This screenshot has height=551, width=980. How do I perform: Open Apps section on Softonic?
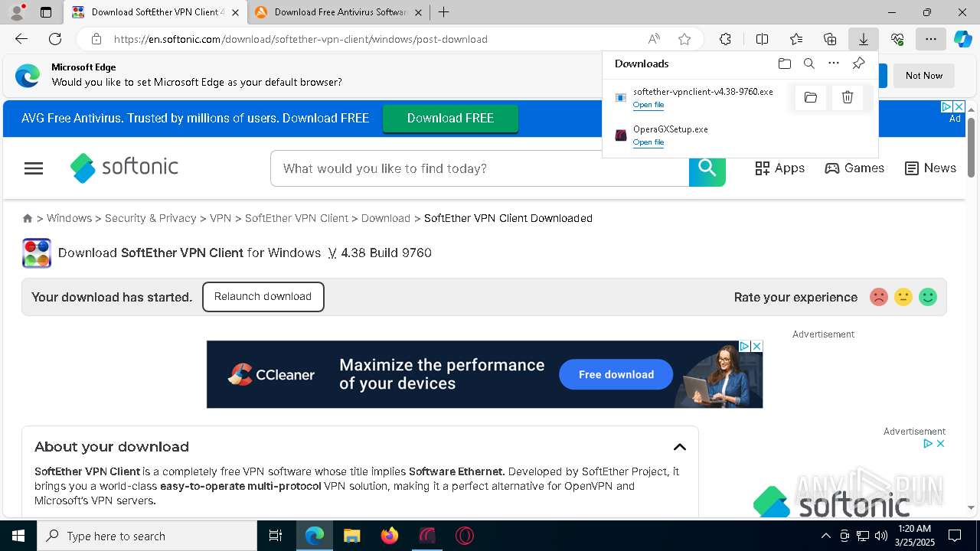pyautogui.click(x=779, y=168)
